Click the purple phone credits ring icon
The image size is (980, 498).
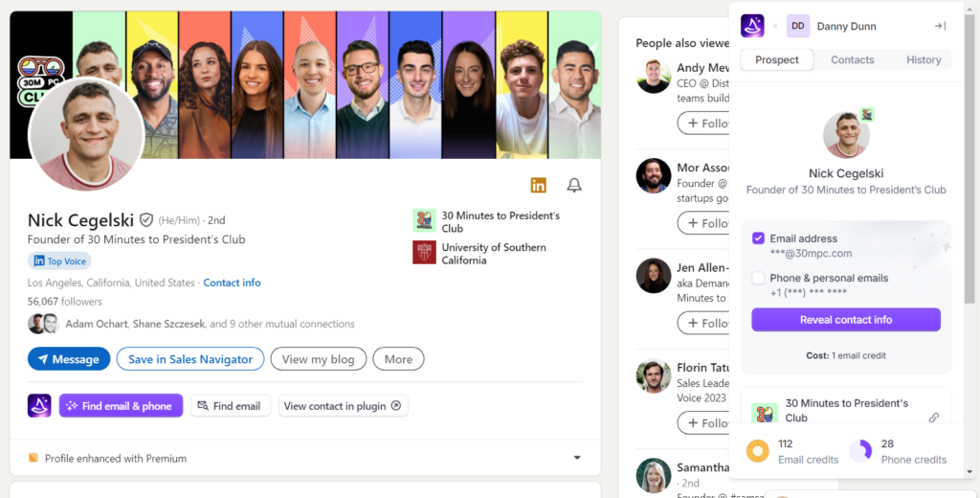pos(860,451)
